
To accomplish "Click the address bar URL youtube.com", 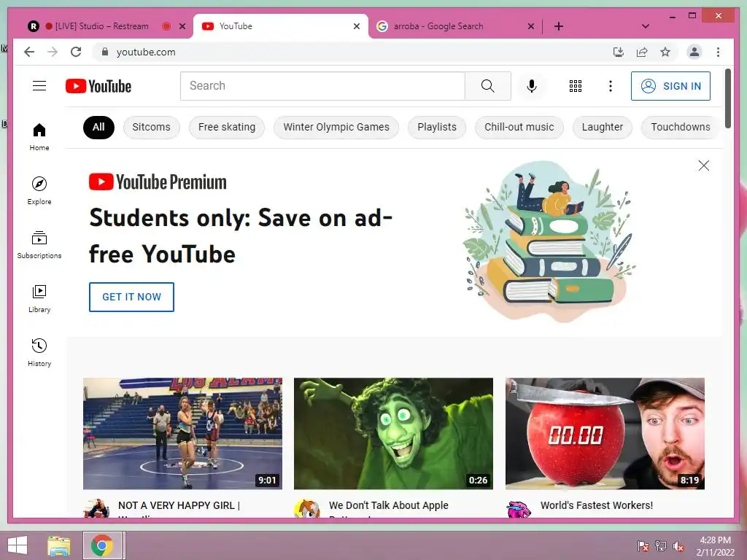I will tap(146, 52).
